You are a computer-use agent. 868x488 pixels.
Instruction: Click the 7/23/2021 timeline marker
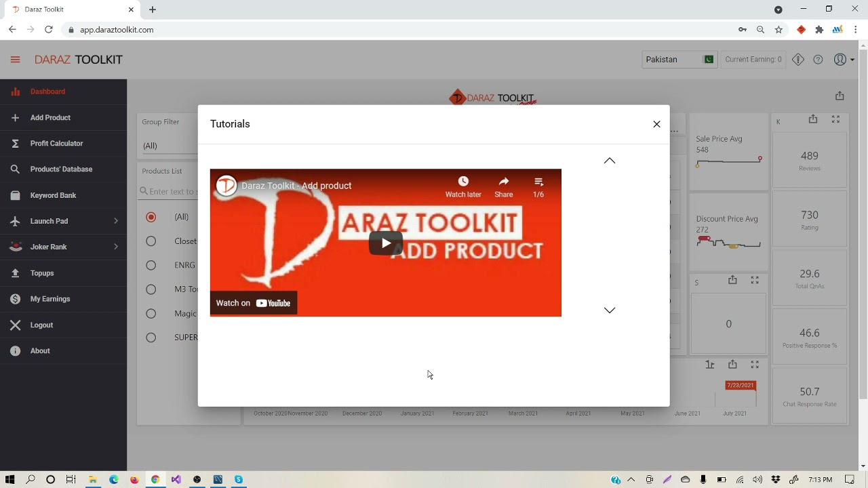tap(740, 385)
